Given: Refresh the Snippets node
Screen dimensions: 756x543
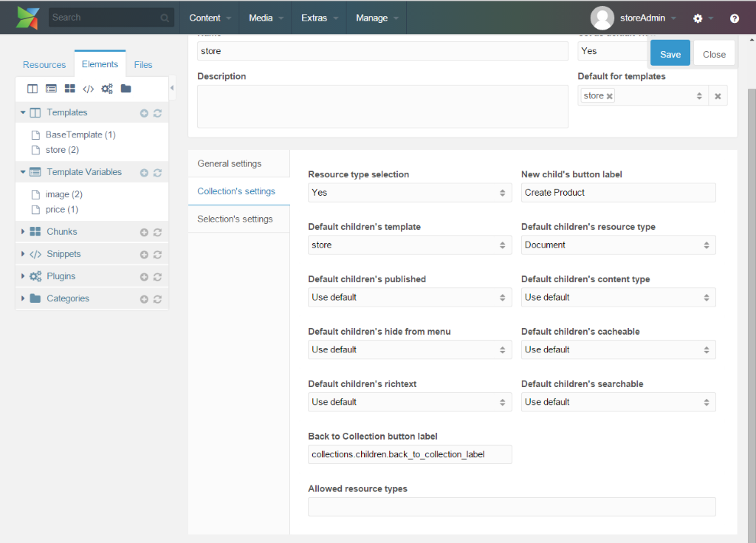Looking at the screenshot, I should tap(157, 255).
